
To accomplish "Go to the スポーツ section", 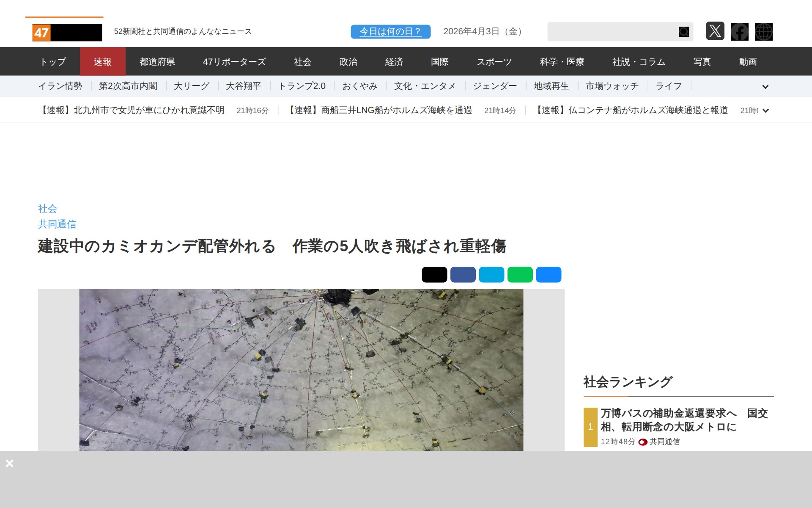I will [x=494, y=62].
